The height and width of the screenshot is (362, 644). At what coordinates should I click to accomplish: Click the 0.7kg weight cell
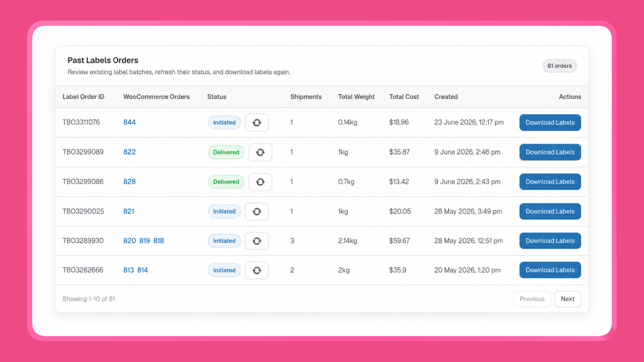point(346,182)
